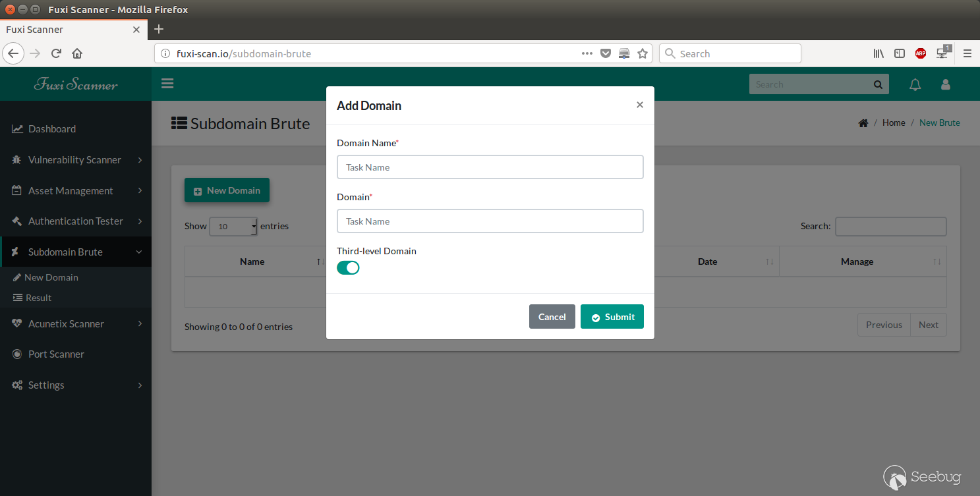
Task: Open the show entries count dropdown
Action: coord(233,226)
